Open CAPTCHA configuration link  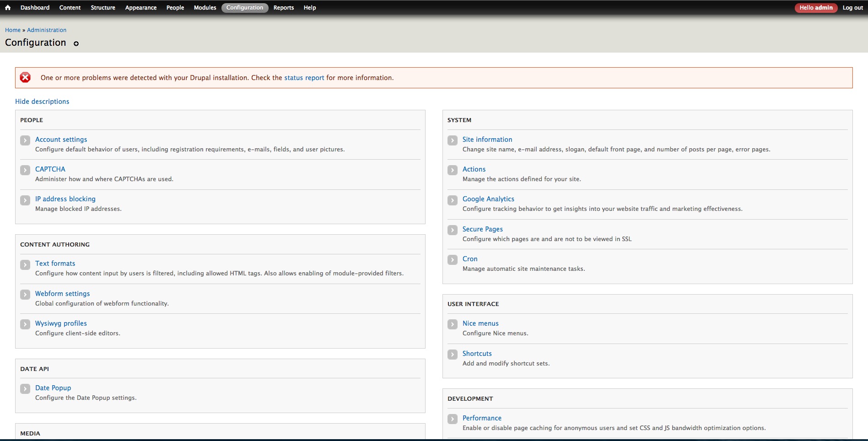tap(50, 169)
